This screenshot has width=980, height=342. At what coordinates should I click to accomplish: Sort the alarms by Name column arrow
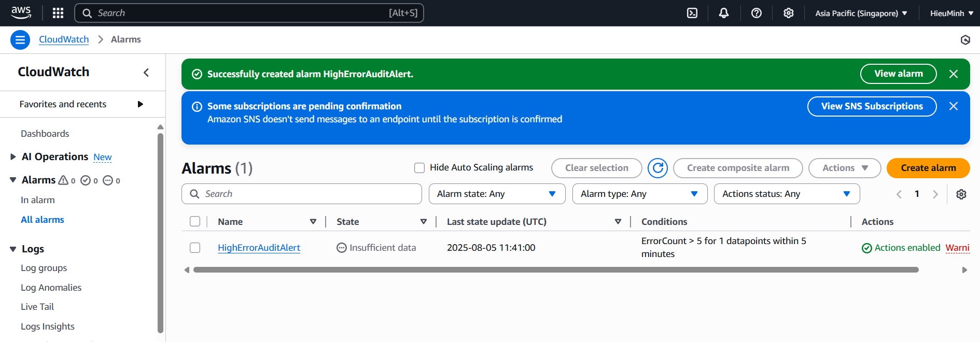pos(313,222)
